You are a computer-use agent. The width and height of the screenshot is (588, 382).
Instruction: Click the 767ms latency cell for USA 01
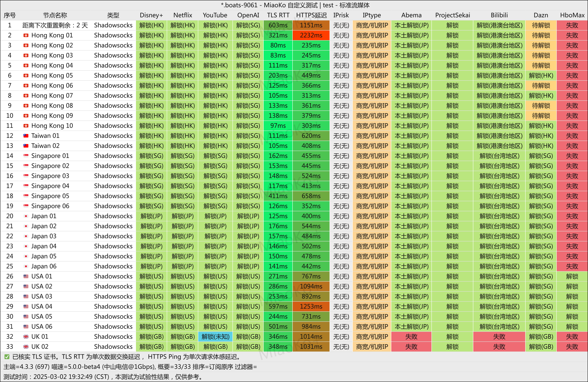point(311,276)
